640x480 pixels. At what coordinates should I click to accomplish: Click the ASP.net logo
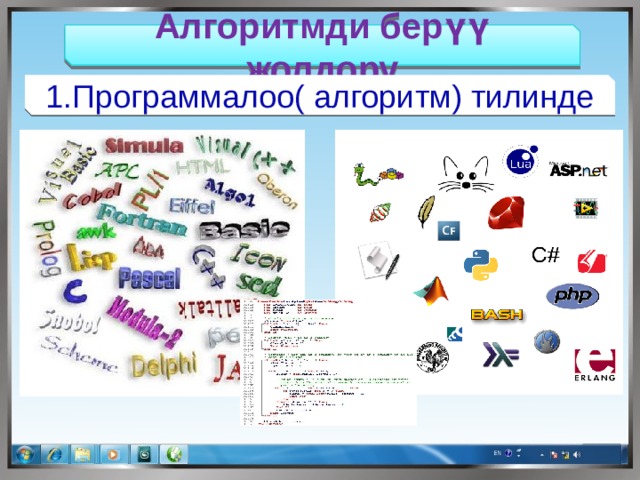(578, 169)
